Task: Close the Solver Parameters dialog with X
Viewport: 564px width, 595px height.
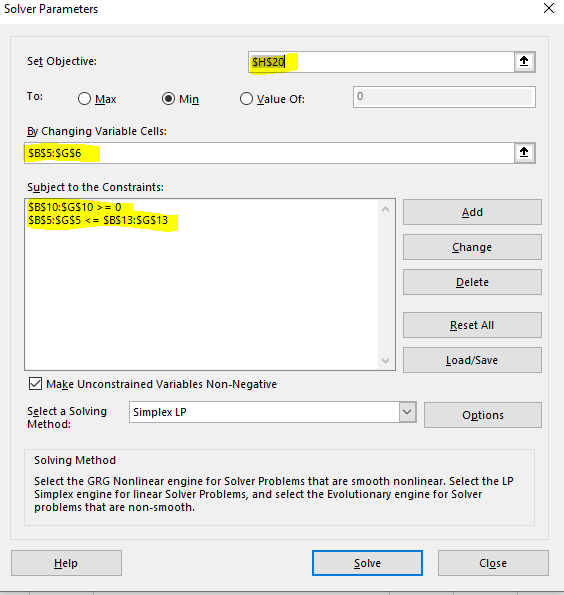Action: (x=548, y=8)
